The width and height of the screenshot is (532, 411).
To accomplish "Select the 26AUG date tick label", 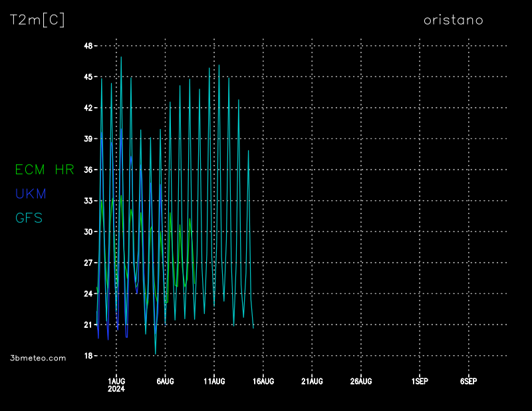I will coord(361,381).
